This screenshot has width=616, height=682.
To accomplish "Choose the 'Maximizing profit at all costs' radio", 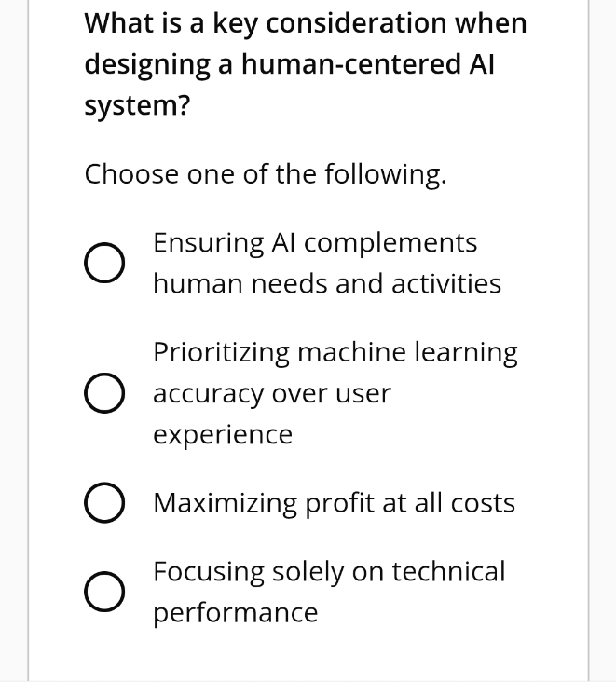I will [x=104, y=502].
